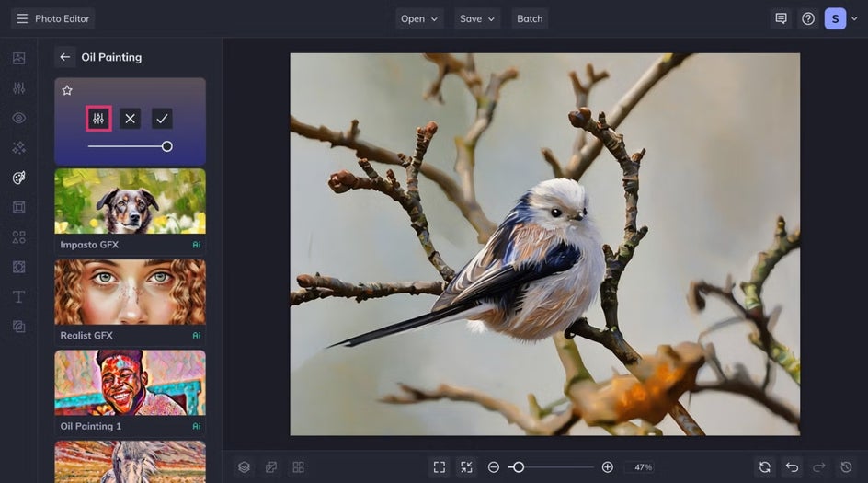Select the Realist GFX effect thumbnail
This screenshot has height=483, width=868.
pyautogui.click(x=130, y=292)
